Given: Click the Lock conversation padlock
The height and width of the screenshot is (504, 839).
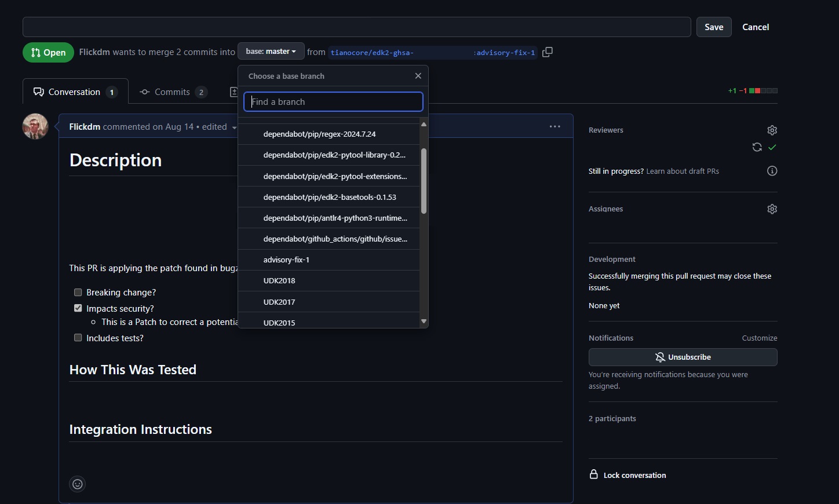Looking at the screenshot, I should pyautogui.click(x=594, y=474).
